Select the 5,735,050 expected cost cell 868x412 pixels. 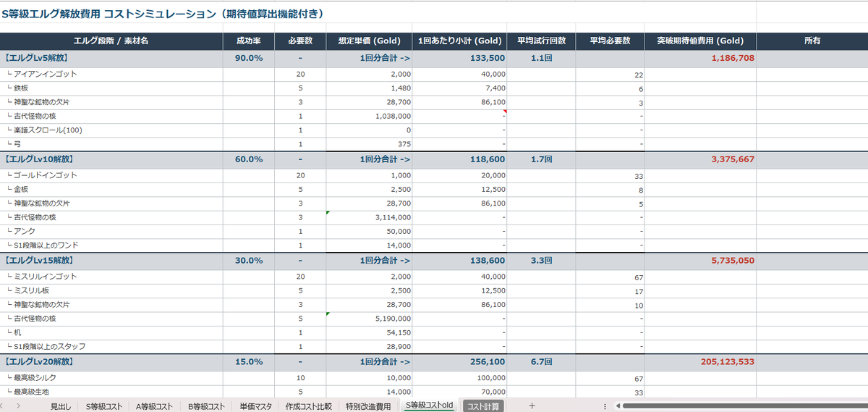point(700,261)
